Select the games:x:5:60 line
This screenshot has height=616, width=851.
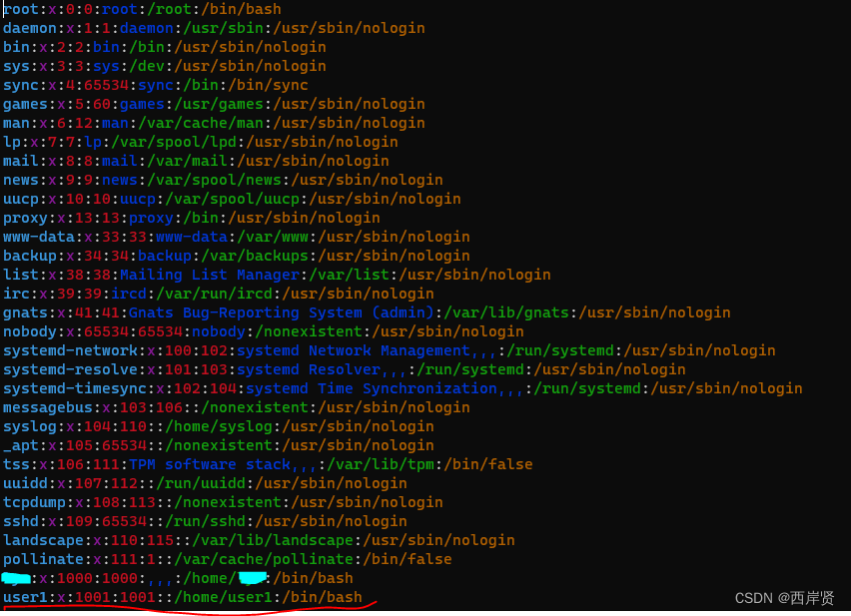click(x=214, y=104)
